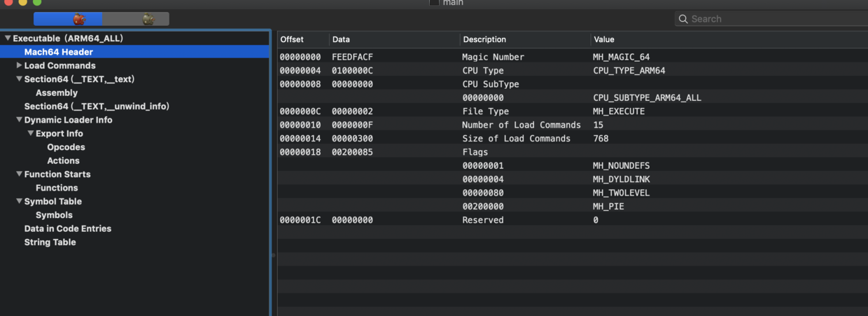This screenshot has width=868, height=316.
Task: Click the CPU_SUBTYPE_ARM64_ALL value
Action: tap(647, 98)
